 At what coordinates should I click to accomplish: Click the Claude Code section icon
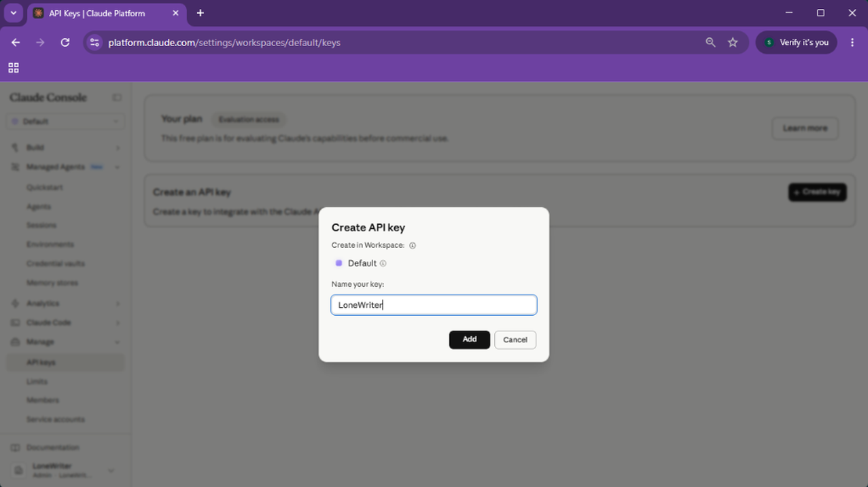click(15, 323)
